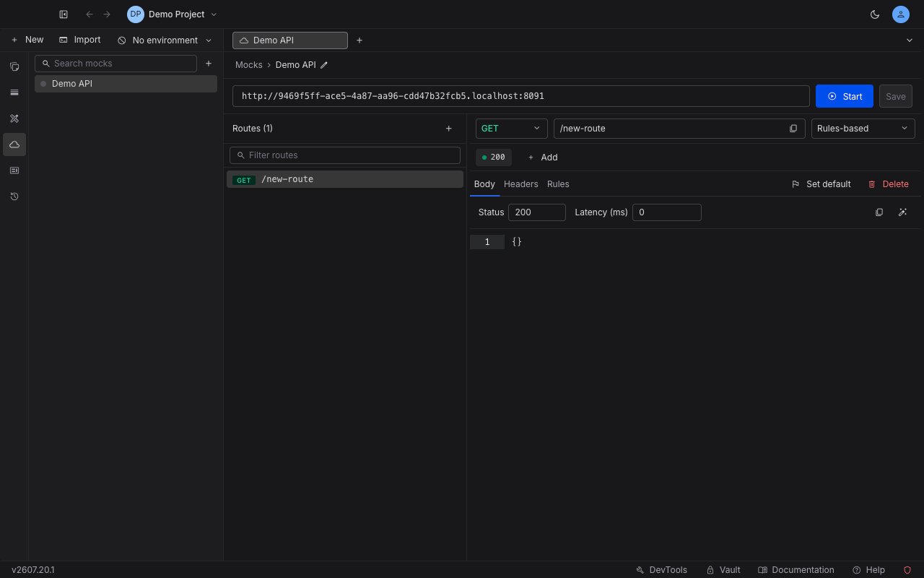924x578 pixels.
Task: Click the Import button
Action: tap(79, 40)
